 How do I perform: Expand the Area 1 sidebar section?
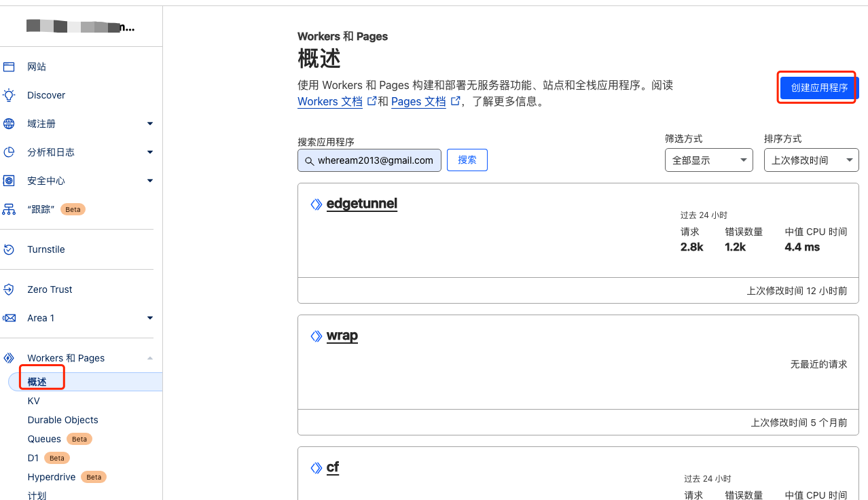click(150, 318)
